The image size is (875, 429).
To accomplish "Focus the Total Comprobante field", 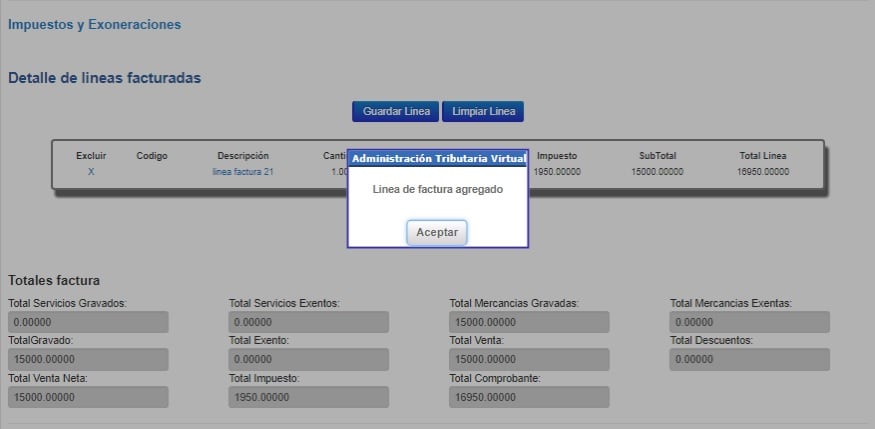I will click(x=529, y=397).
